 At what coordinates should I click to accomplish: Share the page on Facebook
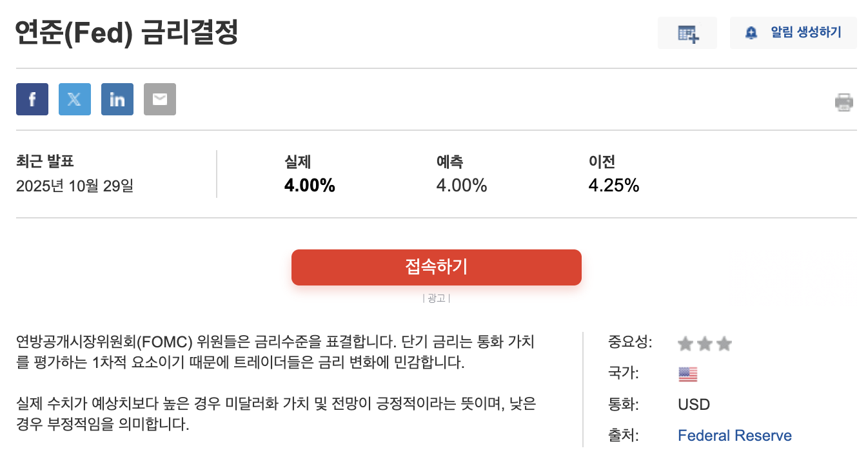32,99
